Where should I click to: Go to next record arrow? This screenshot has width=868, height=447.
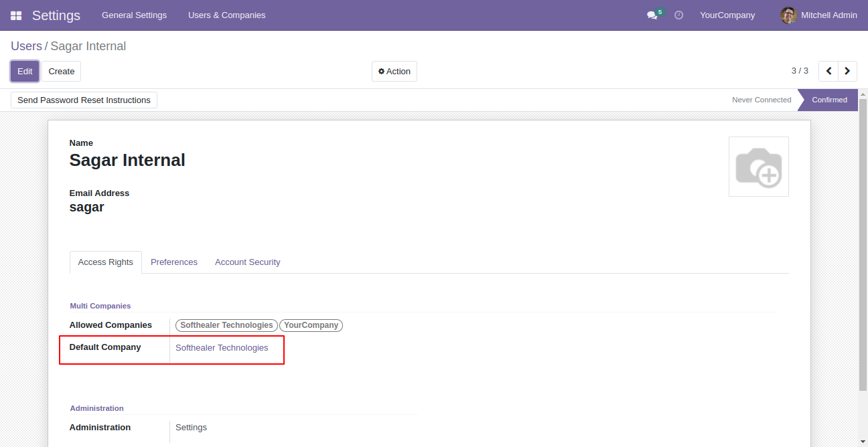(x=847, y=71)
